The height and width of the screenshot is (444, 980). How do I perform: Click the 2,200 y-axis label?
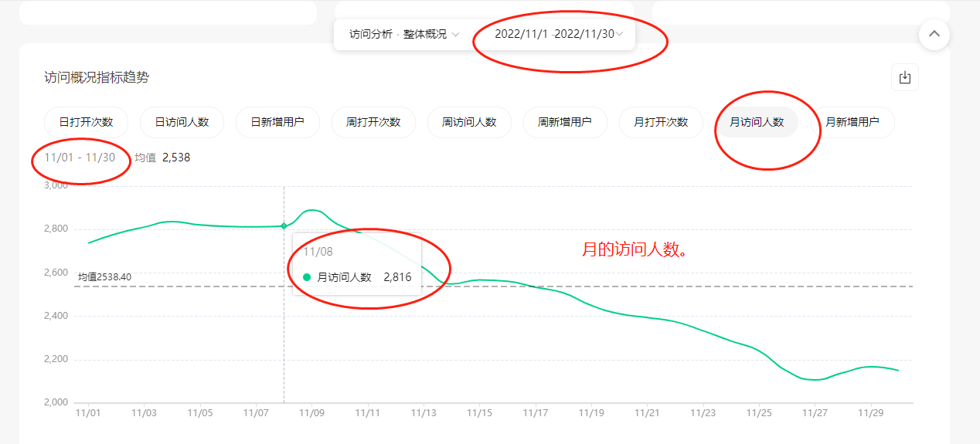[56, 359]
